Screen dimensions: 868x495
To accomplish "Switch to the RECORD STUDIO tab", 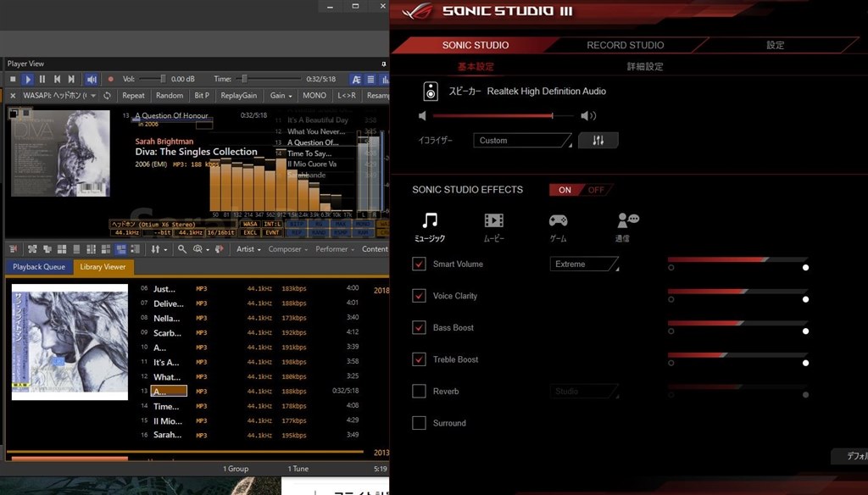I will 626,46.
